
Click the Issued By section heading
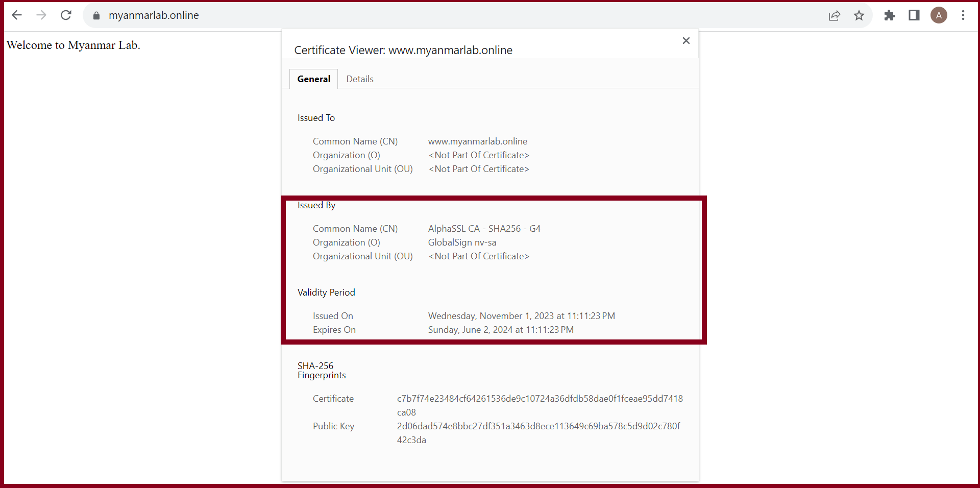[x=316, y=205]
